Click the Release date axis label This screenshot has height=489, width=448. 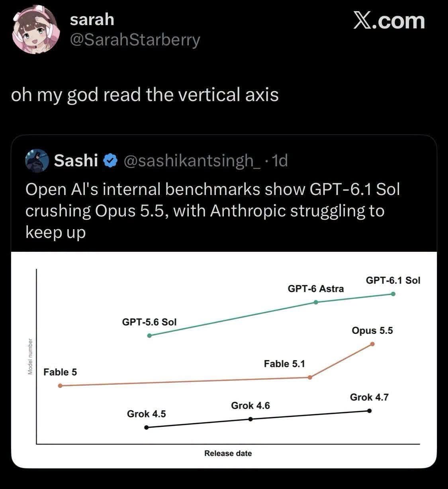(228, 453)
